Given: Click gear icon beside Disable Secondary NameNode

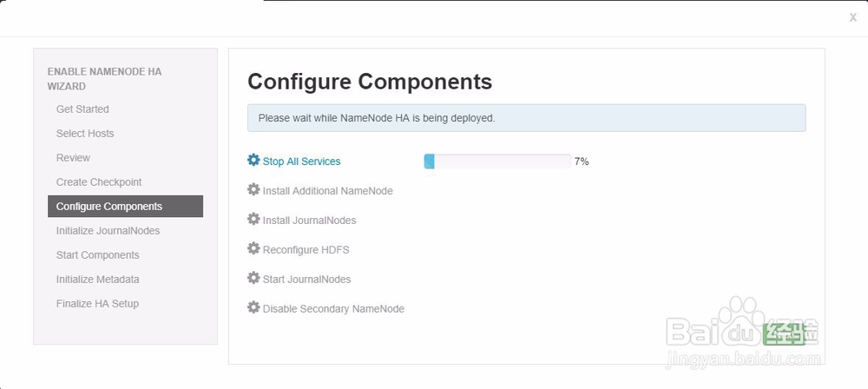Looking at the screenshot, I should [x=253, y=307].
